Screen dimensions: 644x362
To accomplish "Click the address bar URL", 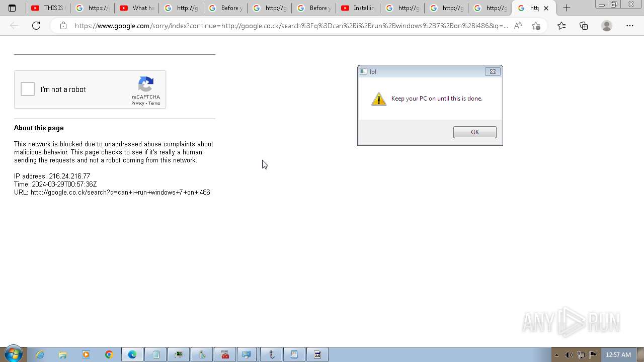I will click(x=291, y=26).
